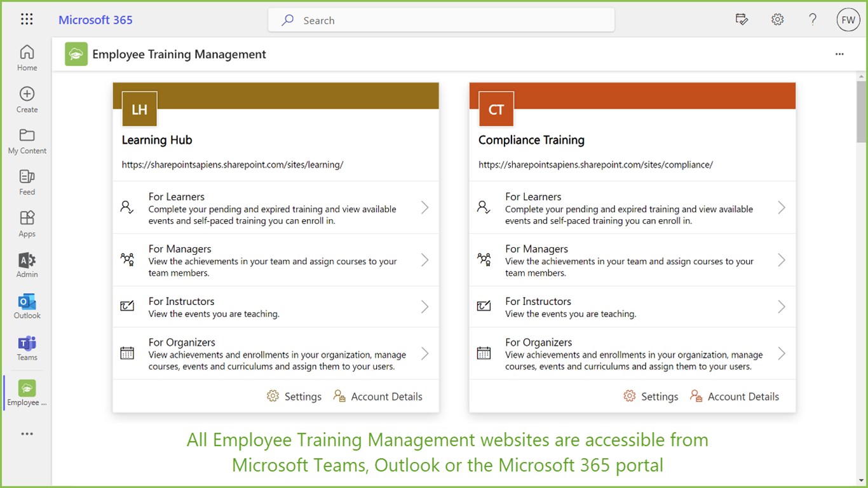This screenshot has height=488, width=868.
Task: Open Settings for Learning Hub
Action: (294, 396)
